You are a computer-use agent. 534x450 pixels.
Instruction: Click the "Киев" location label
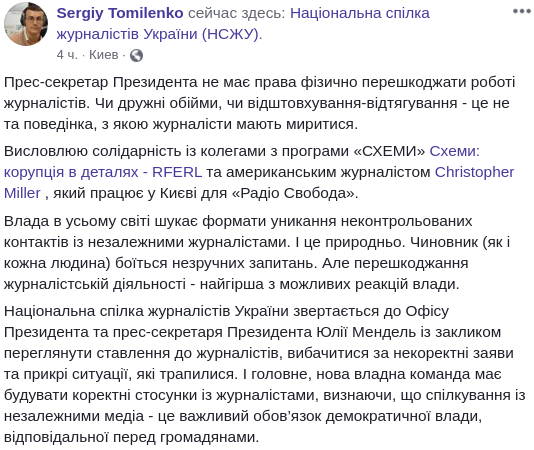104,55
